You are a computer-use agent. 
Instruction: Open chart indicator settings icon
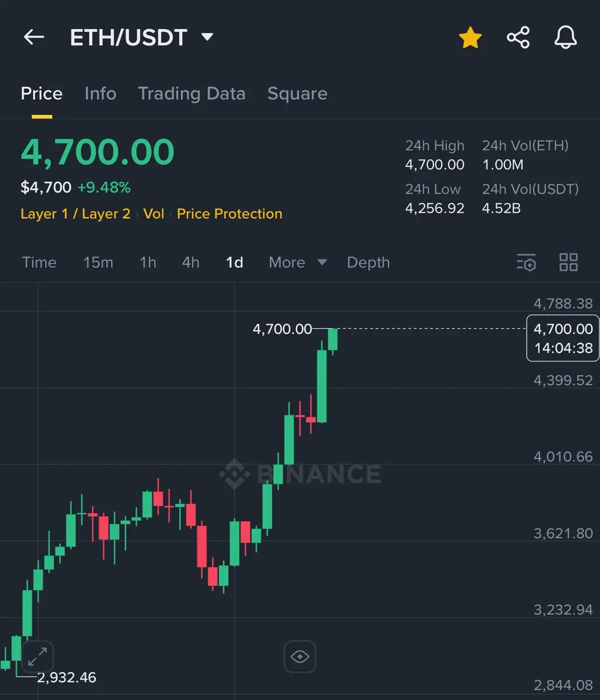tap(526, 262)
